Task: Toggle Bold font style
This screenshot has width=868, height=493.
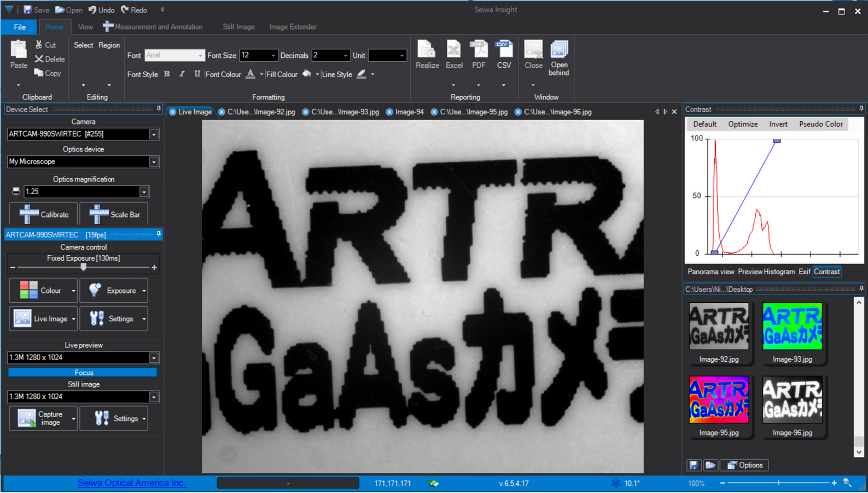Action: [x=167, y=74]
